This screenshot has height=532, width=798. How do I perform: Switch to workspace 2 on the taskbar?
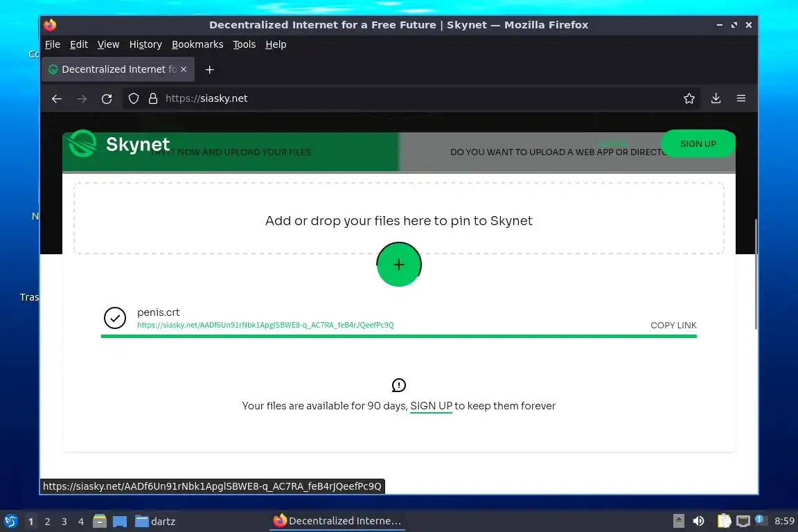(47, 522)
